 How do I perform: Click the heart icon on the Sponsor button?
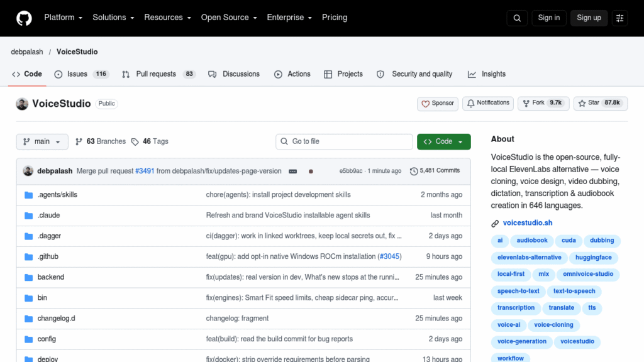(426, 104)
